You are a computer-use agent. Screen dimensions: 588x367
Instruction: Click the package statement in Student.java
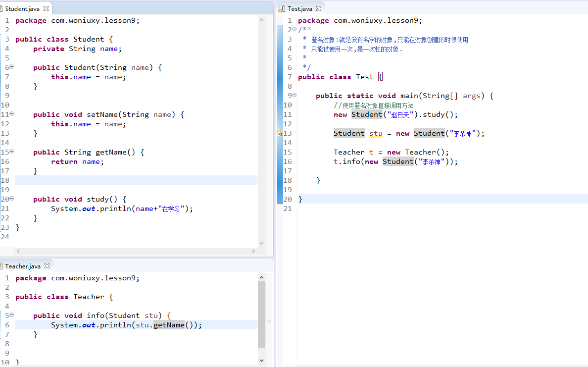77,21
